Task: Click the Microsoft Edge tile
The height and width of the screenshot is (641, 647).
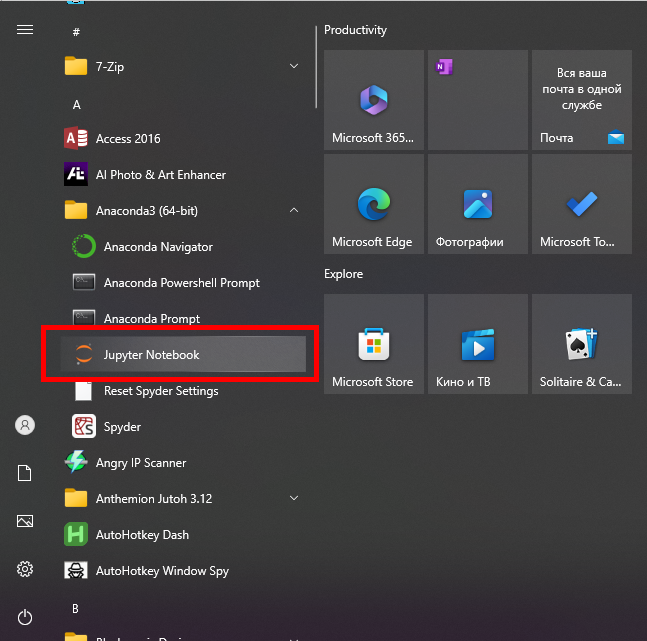Action: 373,204
